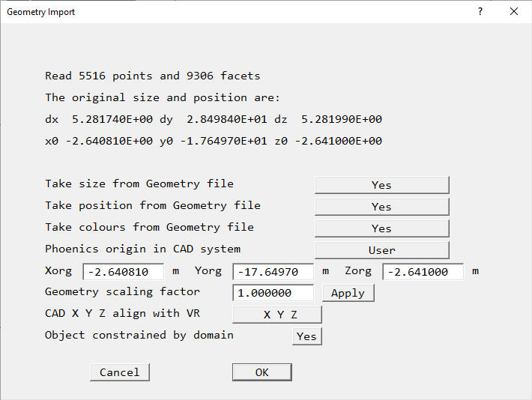Click into the Zorg field
532x400 pixels.
[x=423, y=272]
